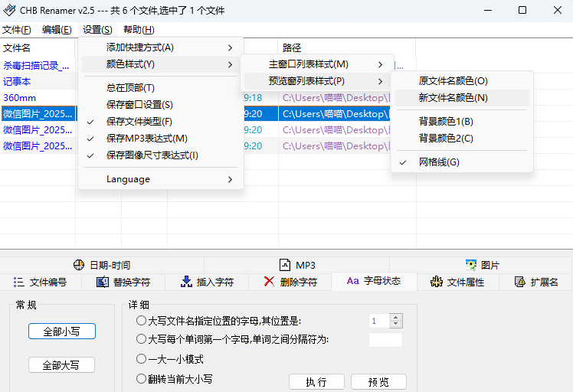The height and width of the screenshot is (392, 573).
Task: Click the letter position number spinner field
Action: click(x=378, y=322)
